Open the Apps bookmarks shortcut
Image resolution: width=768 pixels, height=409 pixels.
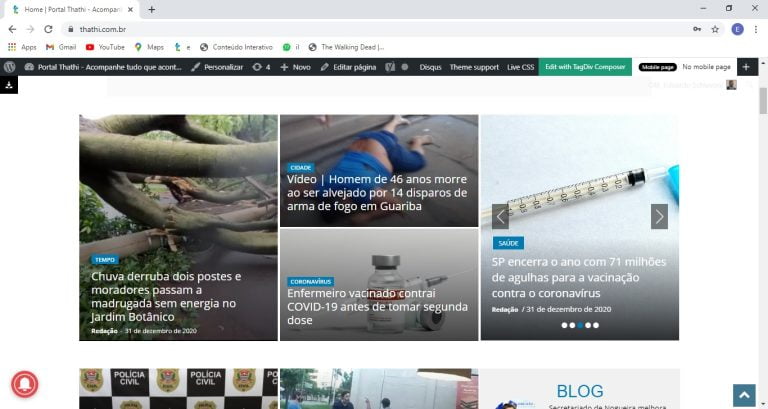coord(22,47)
